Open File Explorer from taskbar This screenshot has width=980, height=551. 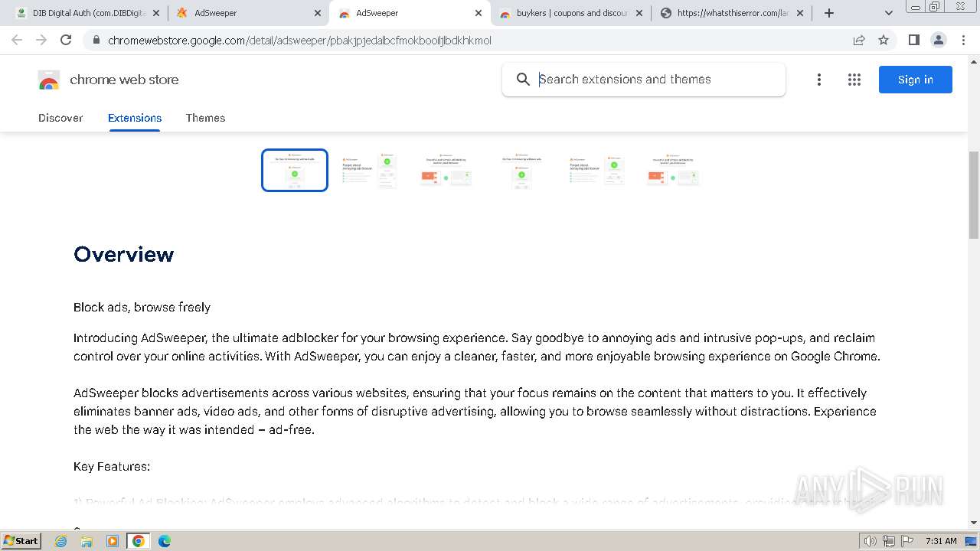[x=87, y=541]
